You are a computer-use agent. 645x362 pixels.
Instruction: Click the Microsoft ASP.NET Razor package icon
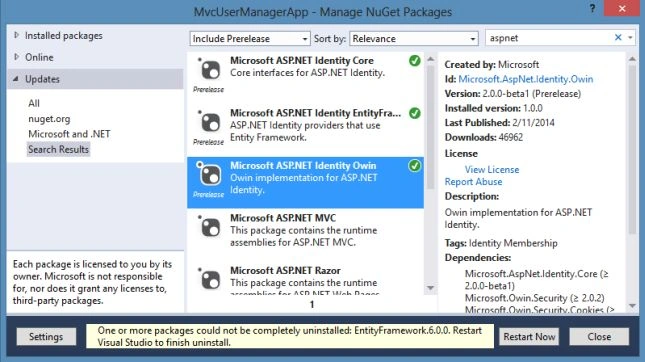pos(210,279)
